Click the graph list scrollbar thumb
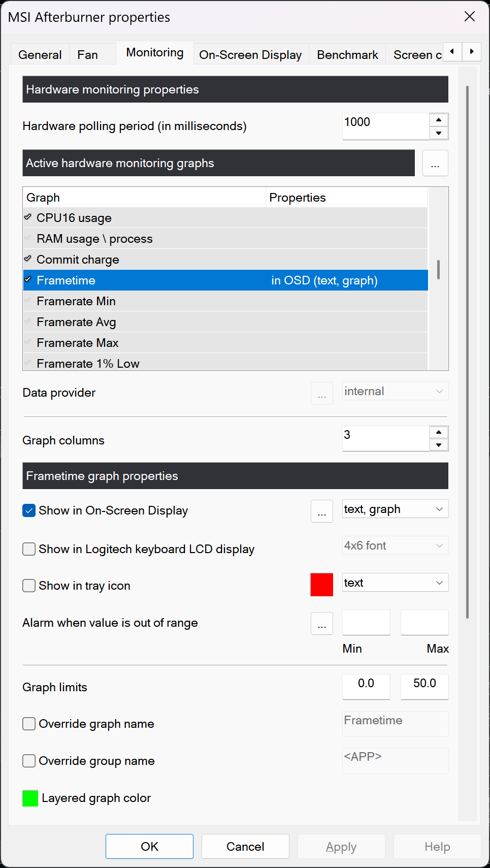This screenshot has height=868, width=490. [x=438, y=270]
